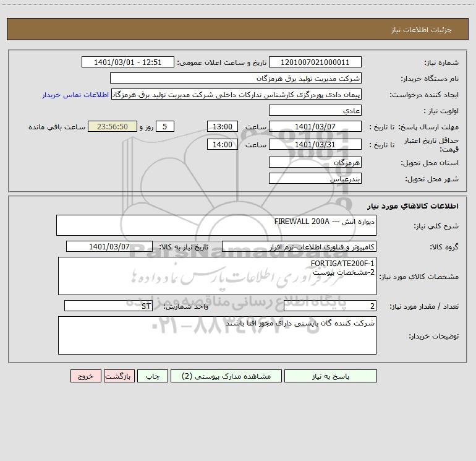Click announcement date field 1401/03/01 - 12:51
Screen dimensions: 476x461
point(128,62)
